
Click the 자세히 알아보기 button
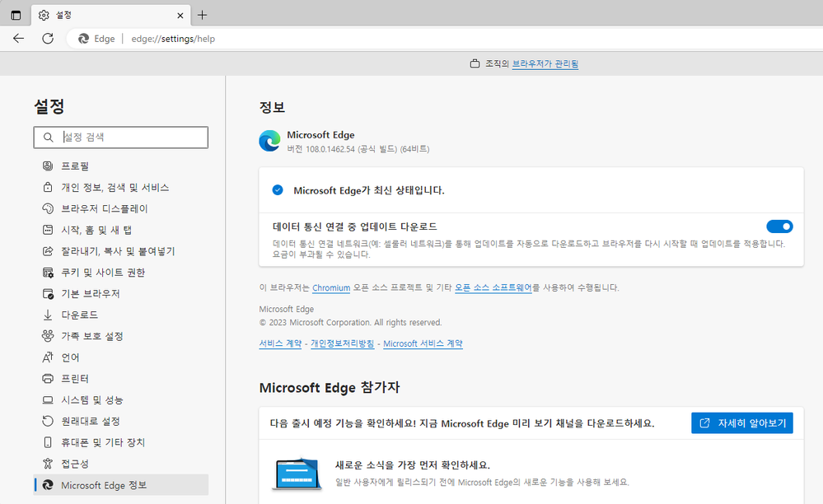coord(741,423)
